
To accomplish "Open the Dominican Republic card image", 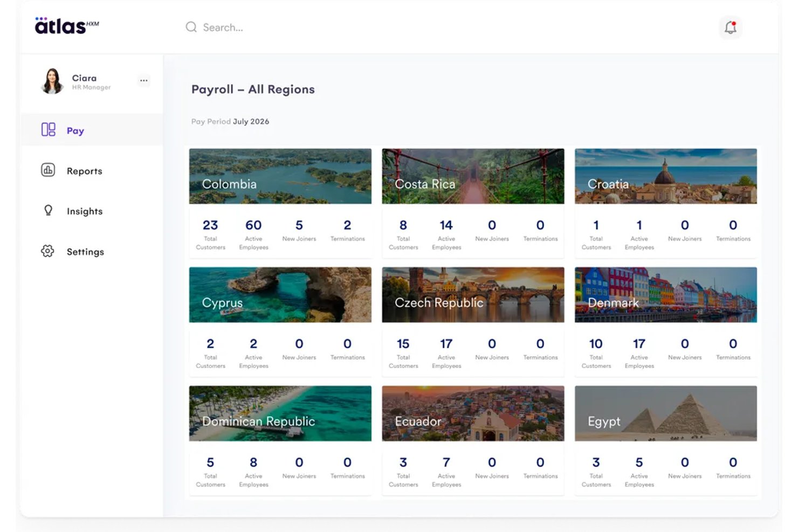I will pos(280,413).
